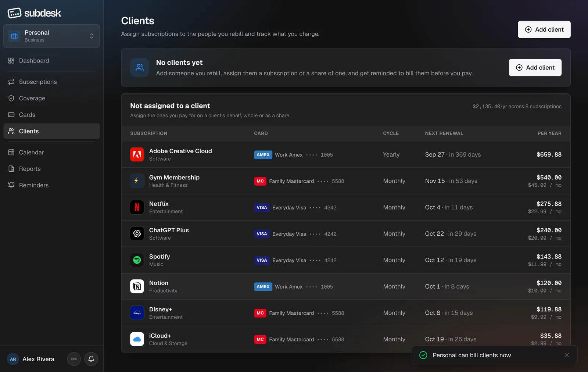The height and width of the screenshot is (372, 588).
Task: Open the Personal workspace switcher
Action: [x=51, y=36]
